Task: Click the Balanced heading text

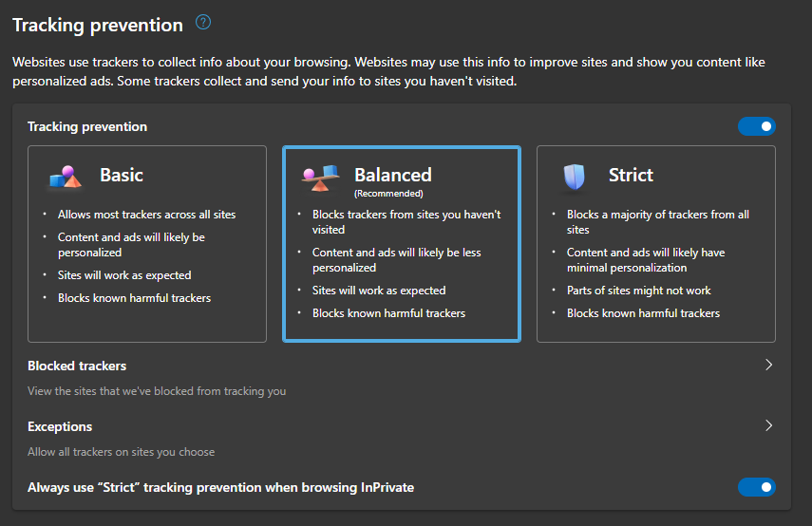Action: click(392, 175)
